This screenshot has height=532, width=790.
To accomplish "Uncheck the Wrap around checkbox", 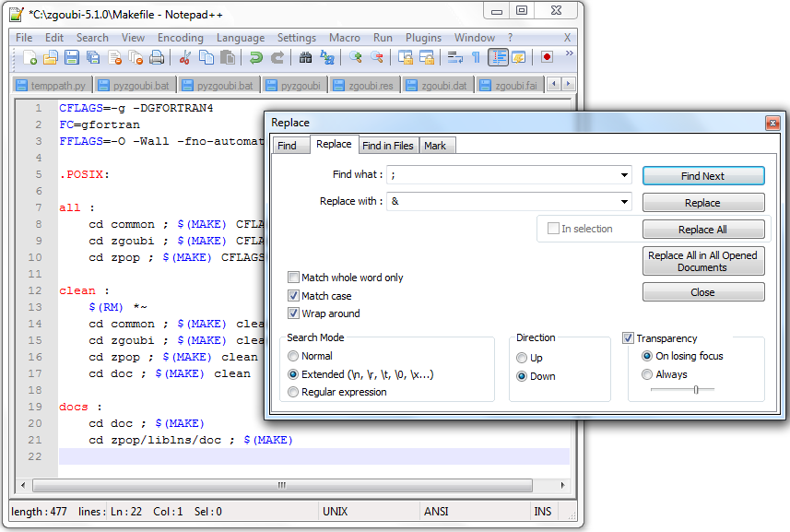I will tap(294, 313).
